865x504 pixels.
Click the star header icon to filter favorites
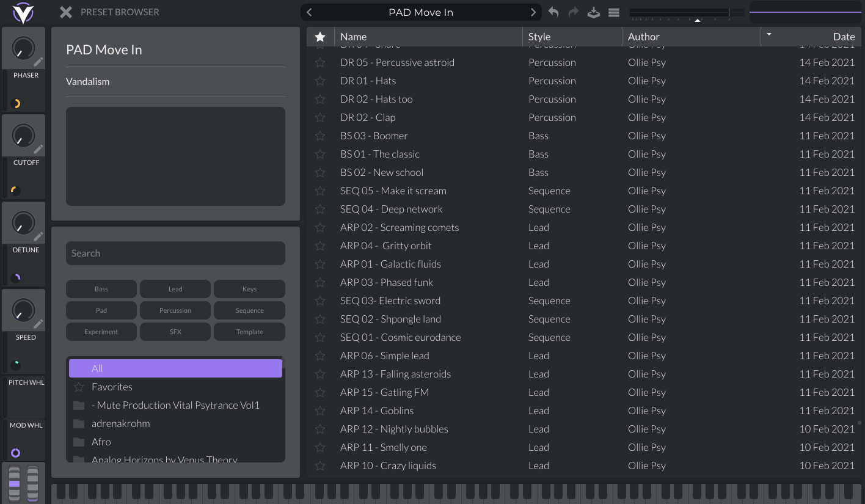pyautogui.click(x=320, y=36)
